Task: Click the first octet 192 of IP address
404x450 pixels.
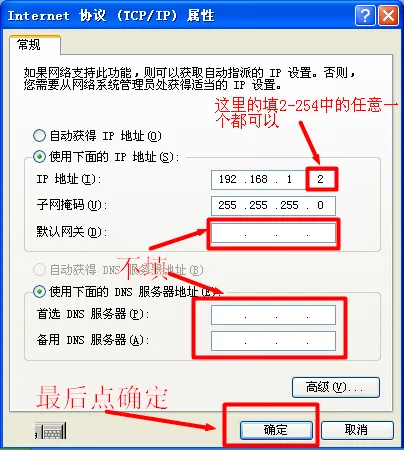Action: click(228, 179)
